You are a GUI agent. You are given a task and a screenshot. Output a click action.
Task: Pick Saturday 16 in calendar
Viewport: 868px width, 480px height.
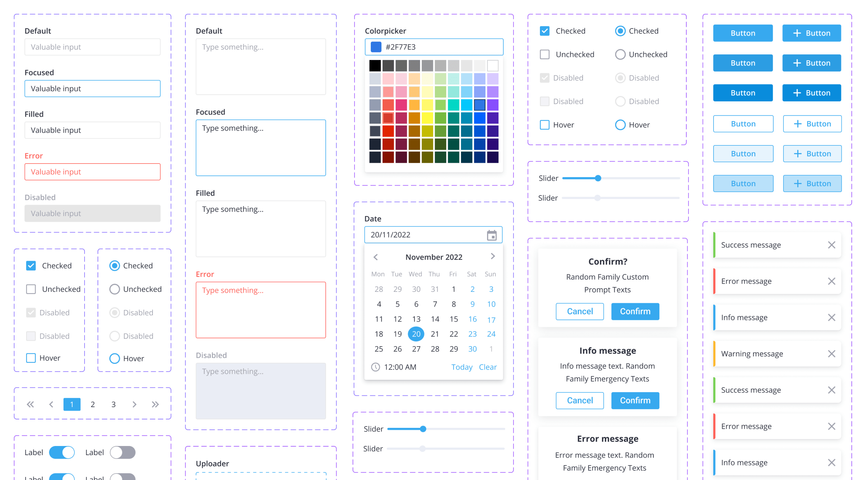[473, 319]
